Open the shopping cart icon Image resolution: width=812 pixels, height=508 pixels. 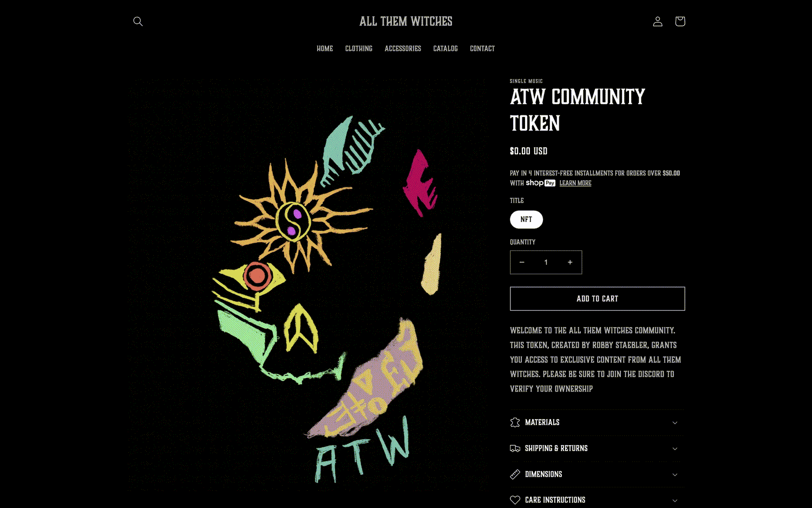tap(680, 21)
